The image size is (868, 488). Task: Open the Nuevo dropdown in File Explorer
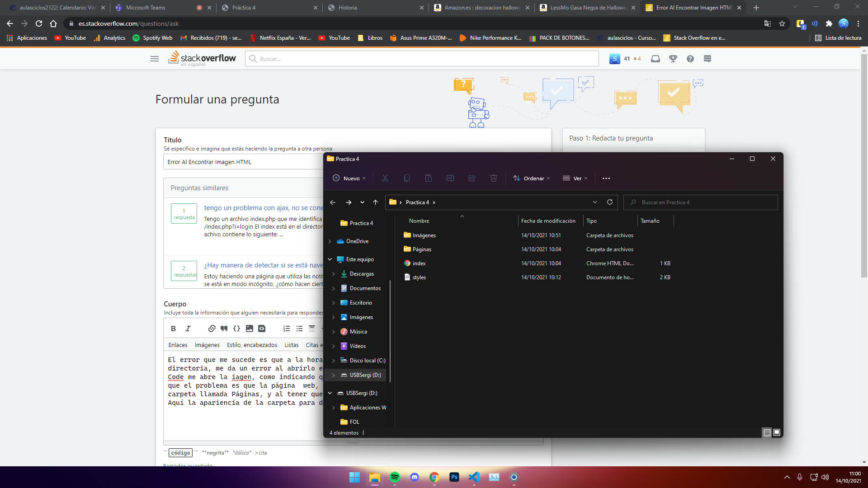349,178
